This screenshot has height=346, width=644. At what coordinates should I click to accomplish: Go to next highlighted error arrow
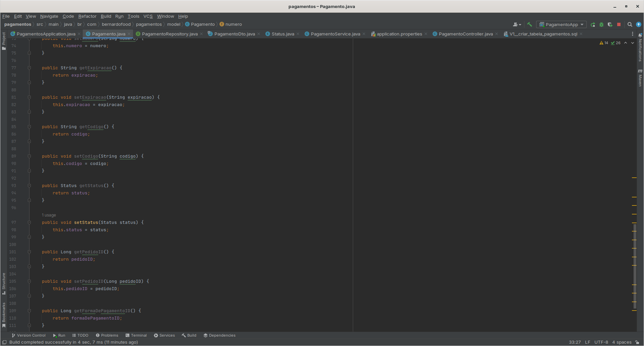point(633,43)
